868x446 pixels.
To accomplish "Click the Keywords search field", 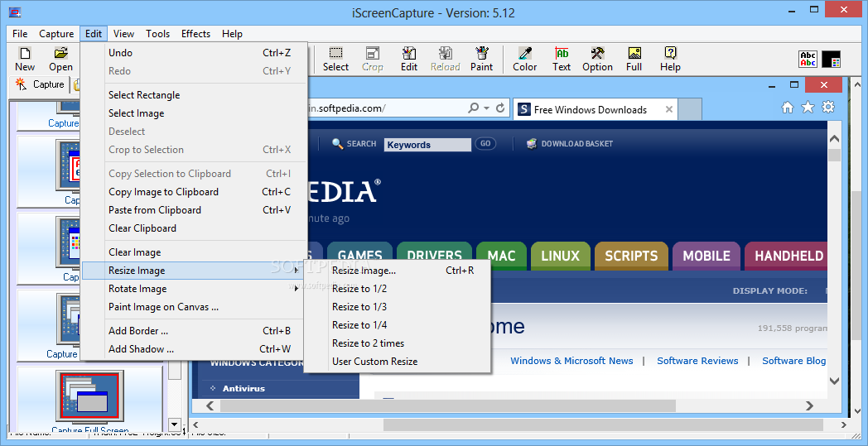I will tap(427, 145).
